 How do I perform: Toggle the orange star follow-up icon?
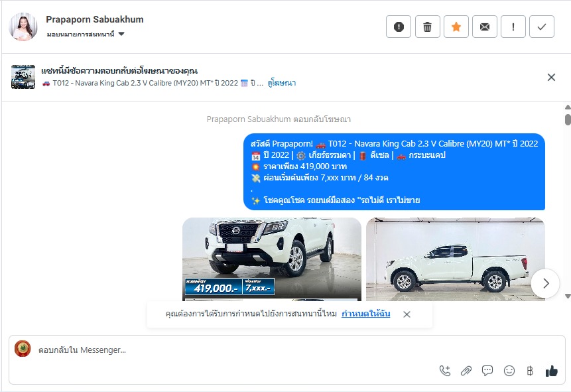point(456,27)
